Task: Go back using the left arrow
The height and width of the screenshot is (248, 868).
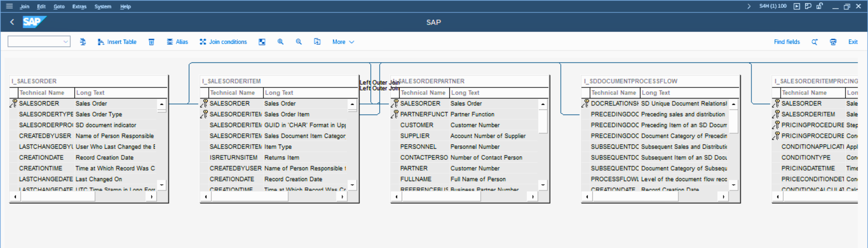Action: click(x=12, y=22)
